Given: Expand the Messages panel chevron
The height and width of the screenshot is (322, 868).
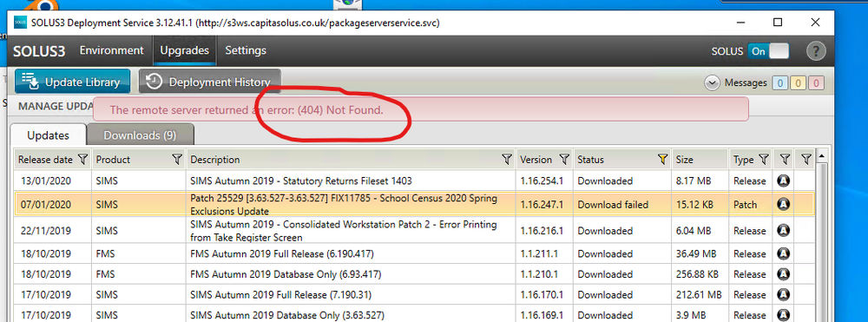Looking at the screenshot, I should point(712,83).
